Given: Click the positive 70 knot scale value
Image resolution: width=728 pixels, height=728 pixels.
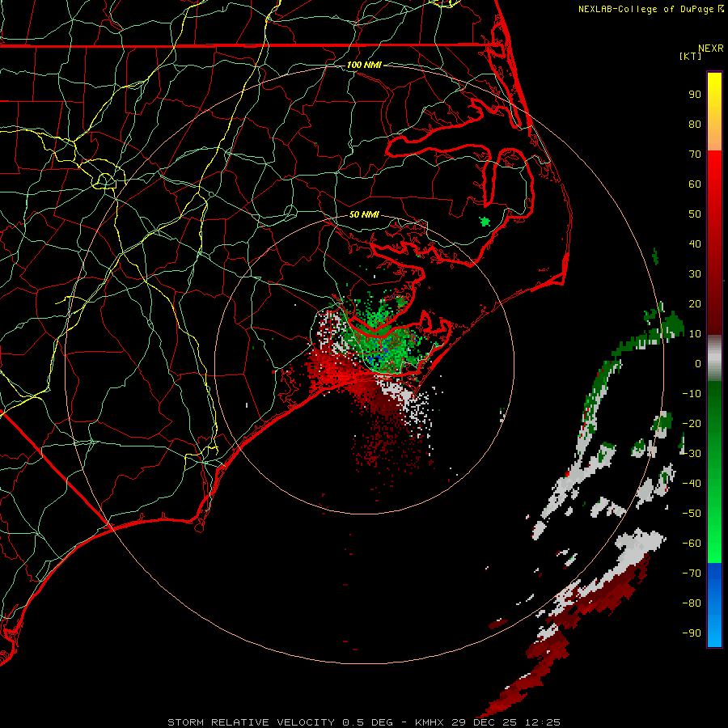Looking at the screenshot, I should [695, 154].
